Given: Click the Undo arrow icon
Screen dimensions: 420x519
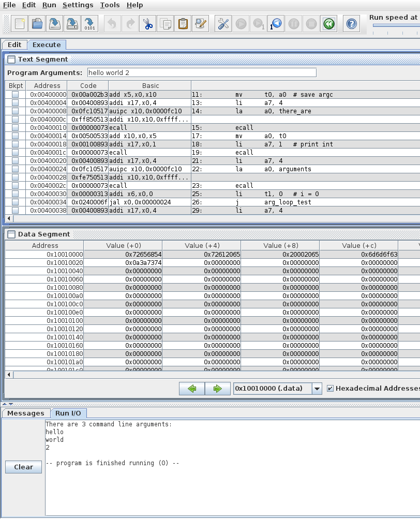Looking at the screenshot, I should pyautogui.click(x=113, y=24).
